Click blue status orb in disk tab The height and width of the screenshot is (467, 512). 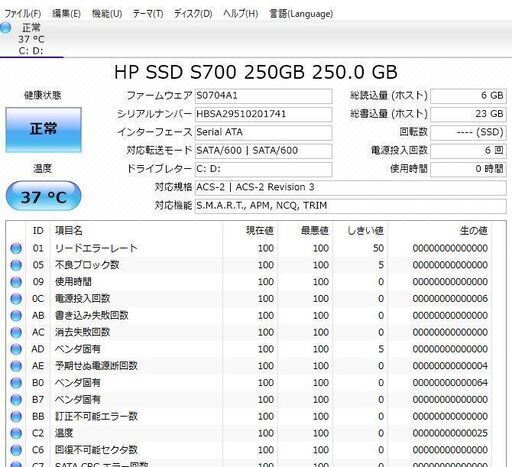point(6,28)
